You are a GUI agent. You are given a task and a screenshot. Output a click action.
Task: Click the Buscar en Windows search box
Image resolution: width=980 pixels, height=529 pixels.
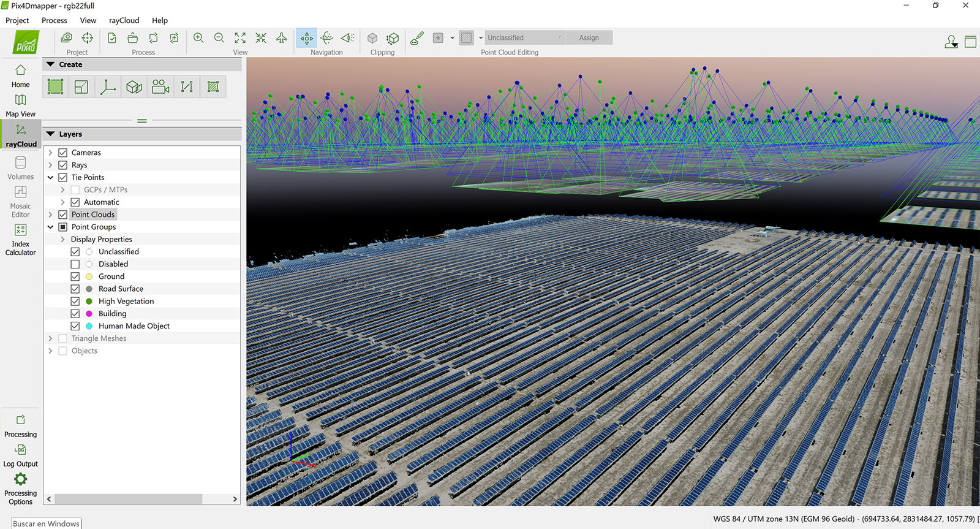[x=46, y=523]
